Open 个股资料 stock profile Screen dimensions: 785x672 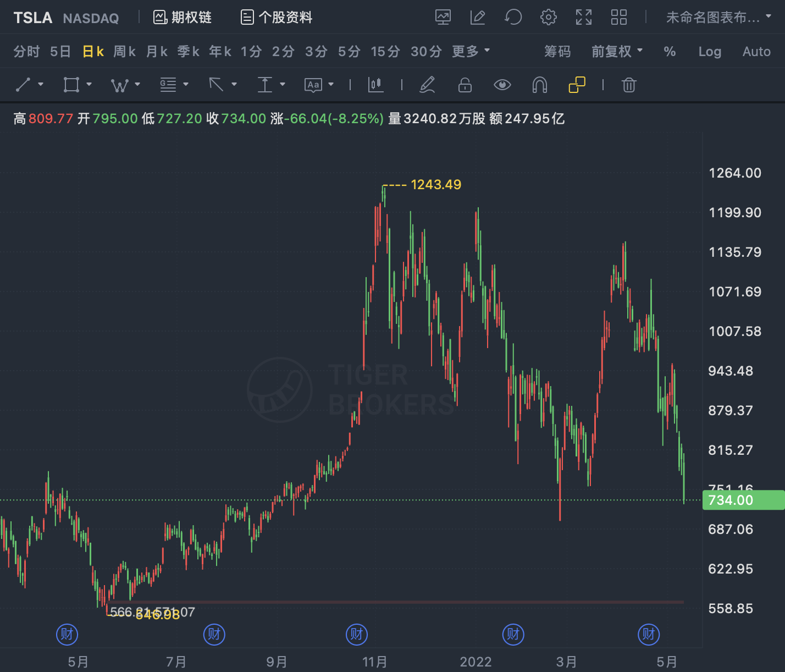point(277,18)
